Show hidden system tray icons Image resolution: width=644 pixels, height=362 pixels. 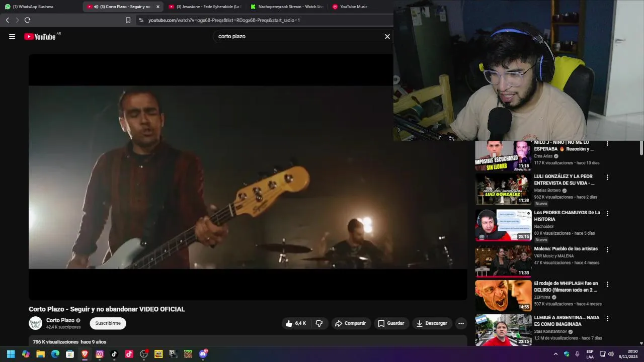[555, 354]
